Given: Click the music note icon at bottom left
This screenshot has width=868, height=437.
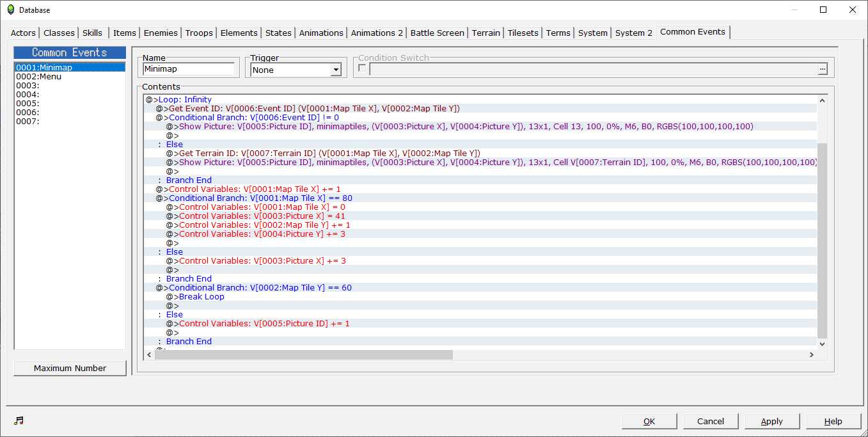Looking at the screenshot, I should click(x=19, y=420).
